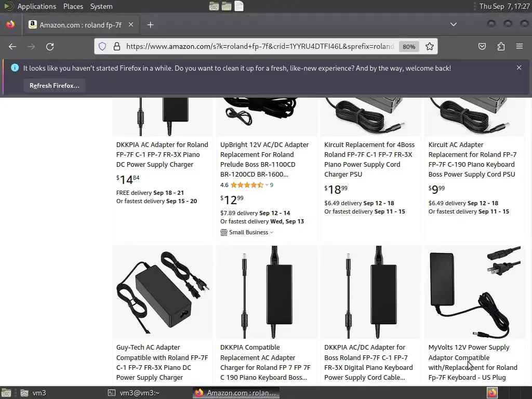Open the System menu
Viewport: 532px width, 399px height.
[x=101, y=6]
